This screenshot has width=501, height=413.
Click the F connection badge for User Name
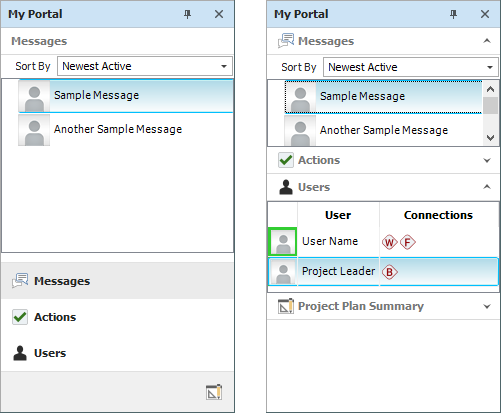(x=408, y=242)
